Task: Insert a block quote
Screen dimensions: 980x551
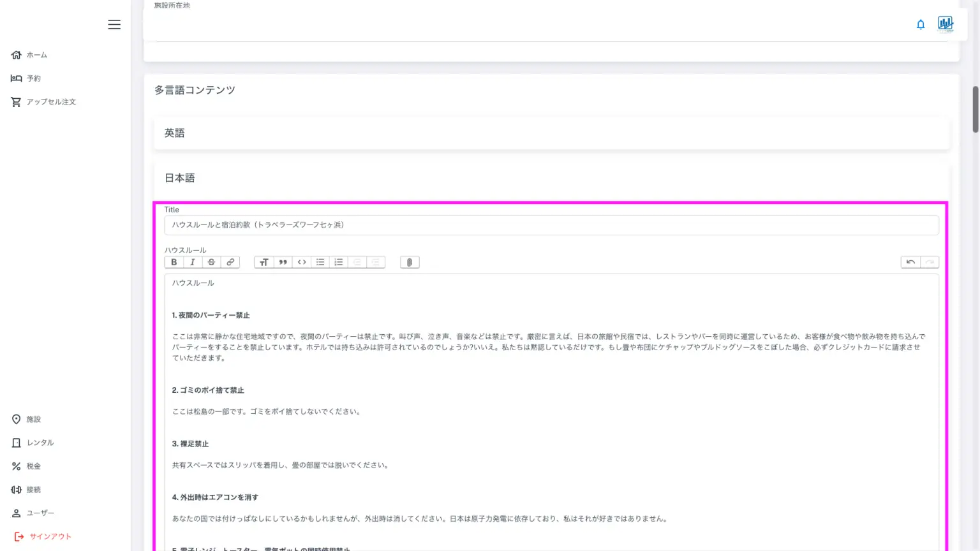Action: click(283, 262)
